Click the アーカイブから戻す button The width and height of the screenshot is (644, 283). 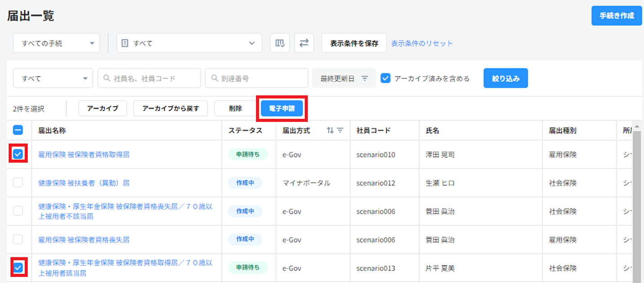point(170,108)
